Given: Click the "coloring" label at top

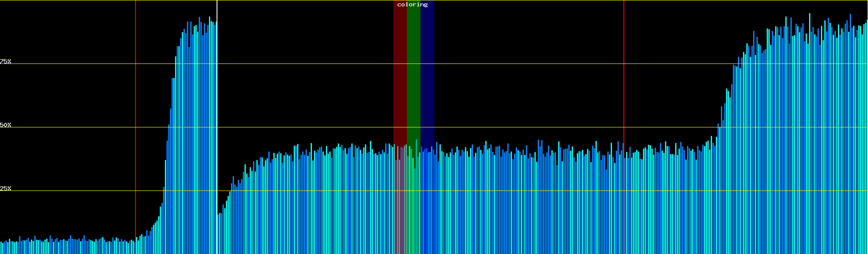Looking at the screenshot, I should pos(412,5).
